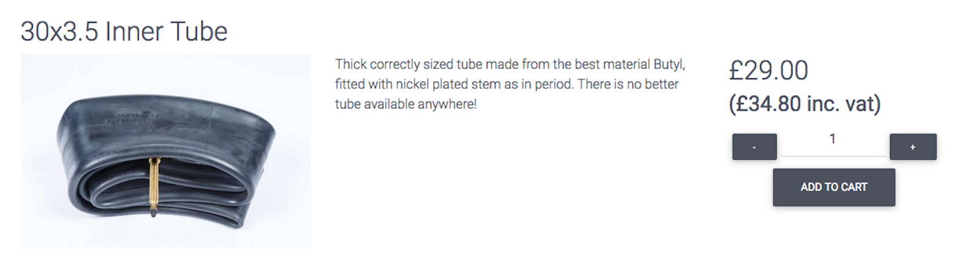Screen dimensions: 980x272
Task: Click the £34.80 inc. vat price
Action: click(804, 104)
